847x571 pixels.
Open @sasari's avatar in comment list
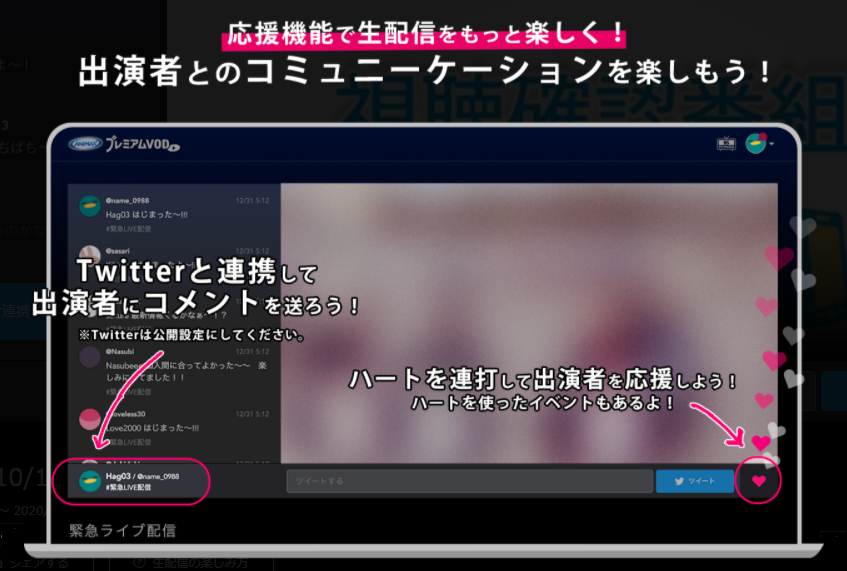pos(90,255)
